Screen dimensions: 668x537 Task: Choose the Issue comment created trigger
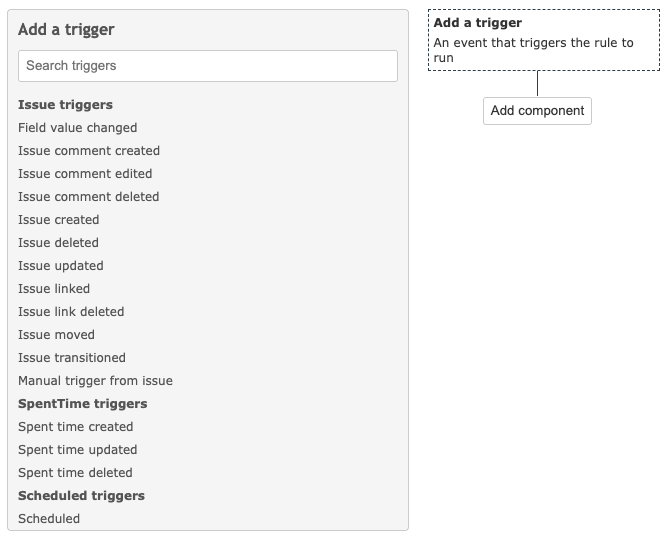(x=89, y=151)
